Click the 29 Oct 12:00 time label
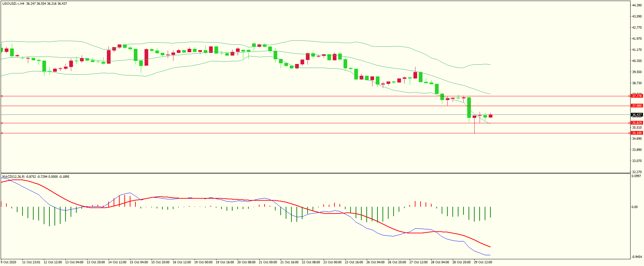The width and height of the screenshot is (644, 266). pos(483,262)
